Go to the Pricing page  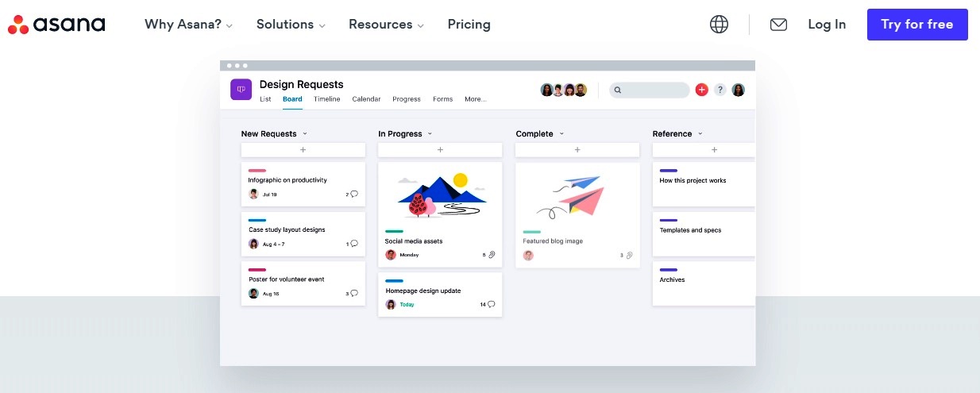click(469, 25)
